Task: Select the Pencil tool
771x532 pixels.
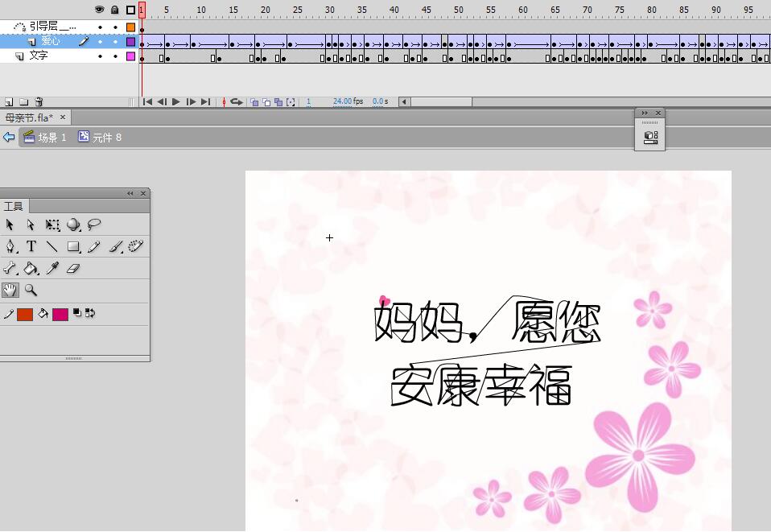Action: (94, 246)
